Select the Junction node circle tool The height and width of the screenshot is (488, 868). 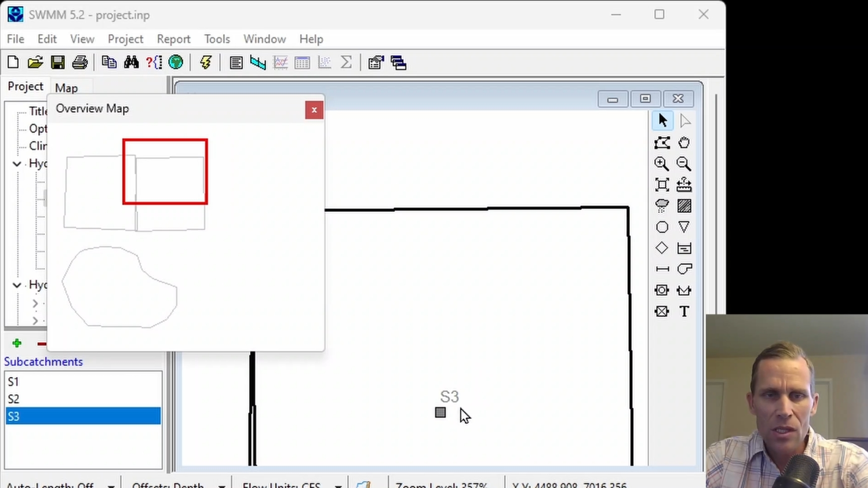pos(661,227)
